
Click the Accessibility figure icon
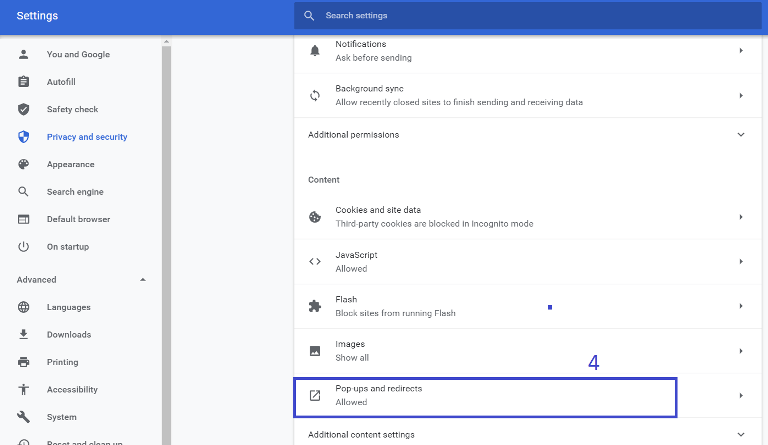tap(23, 390)
